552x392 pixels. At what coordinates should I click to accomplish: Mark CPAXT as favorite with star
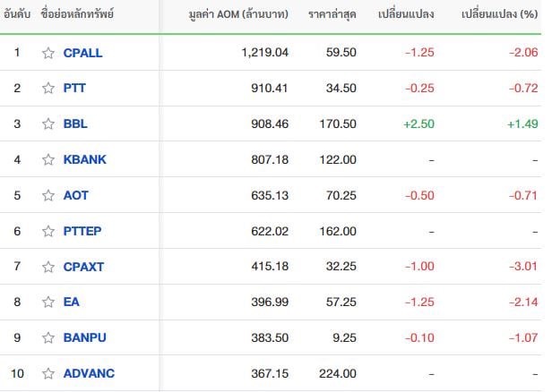(x=48, y=267)
